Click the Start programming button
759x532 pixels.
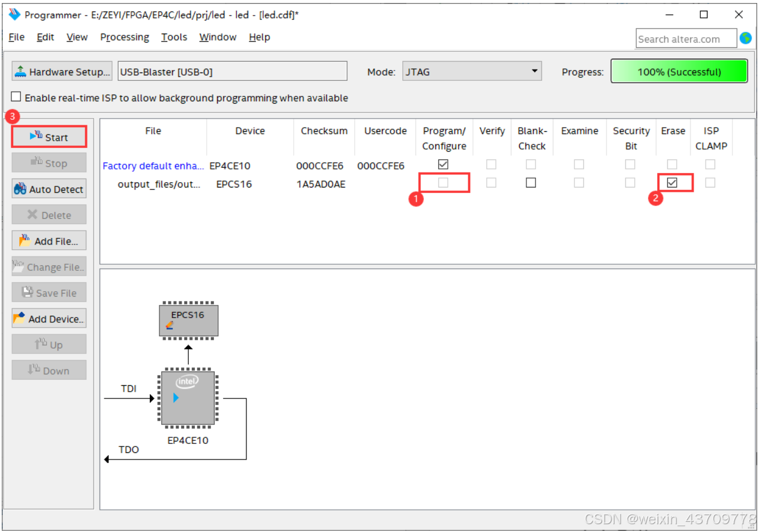49,137
